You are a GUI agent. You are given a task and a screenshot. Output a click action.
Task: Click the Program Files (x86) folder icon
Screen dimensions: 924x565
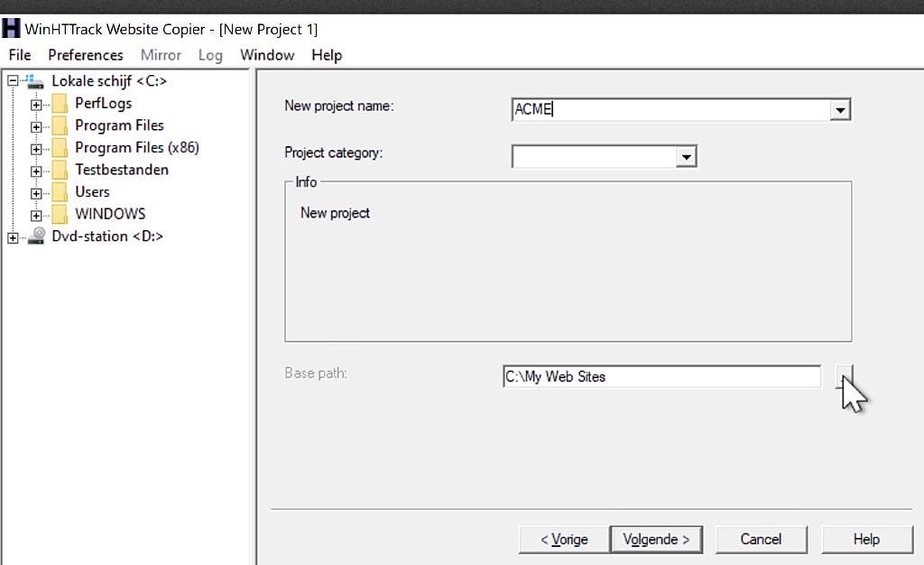point(60,148)
